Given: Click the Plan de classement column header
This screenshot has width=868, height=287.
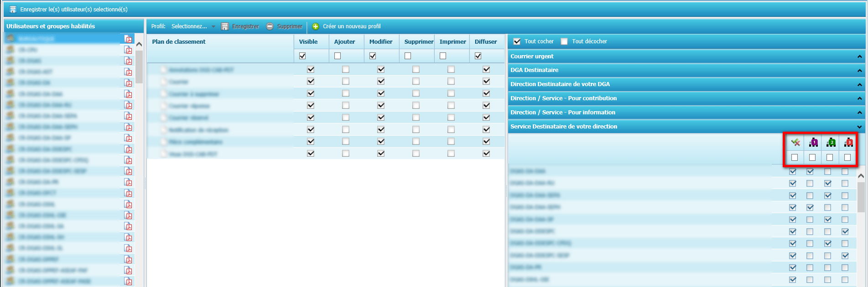Looking at the screenshot, I should point(179,42).
